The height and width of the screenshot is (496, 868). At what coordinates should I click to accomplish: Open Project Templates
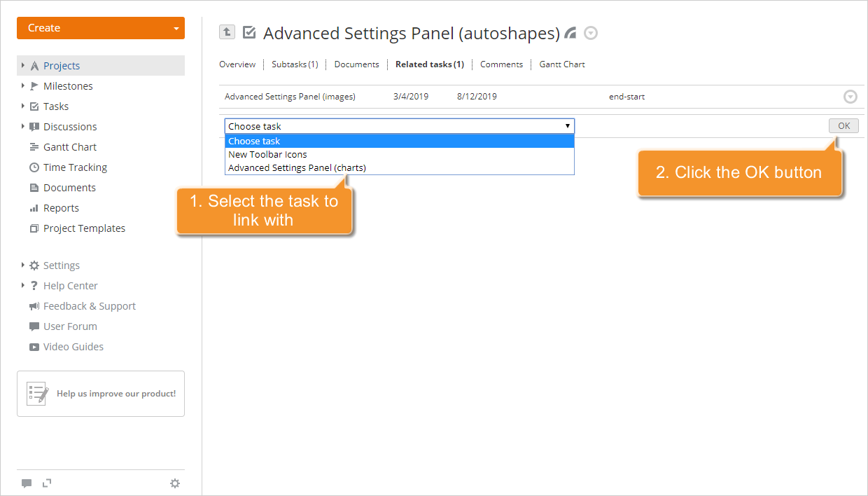(85, 228)
